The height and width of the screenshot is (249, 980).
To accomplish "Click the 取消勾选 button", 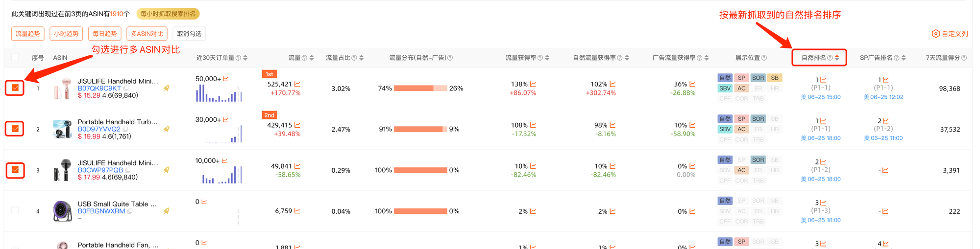I will point(189,34).
